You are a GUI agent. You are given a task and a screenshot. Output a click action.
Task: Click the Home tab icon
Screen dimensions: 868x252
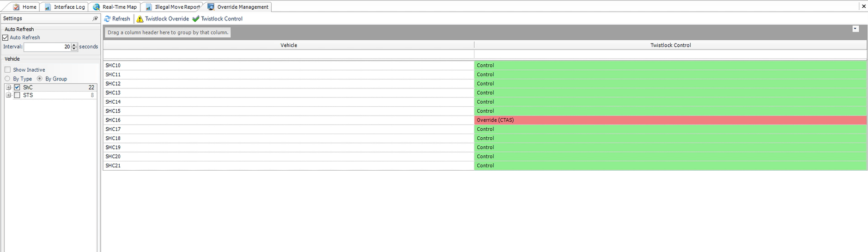click(x=17, y=7)
